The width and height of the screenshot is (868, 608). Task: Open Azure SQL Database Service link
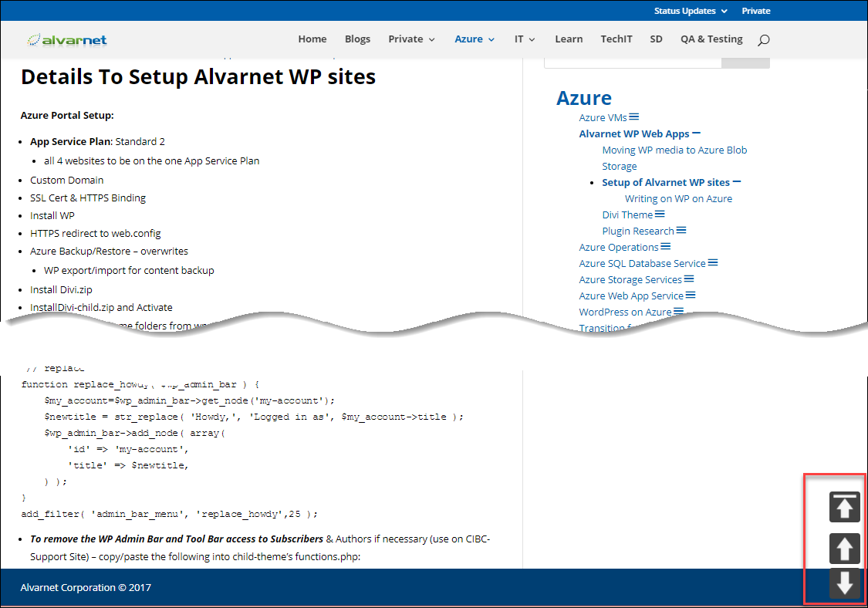click(x=642, y=263)
